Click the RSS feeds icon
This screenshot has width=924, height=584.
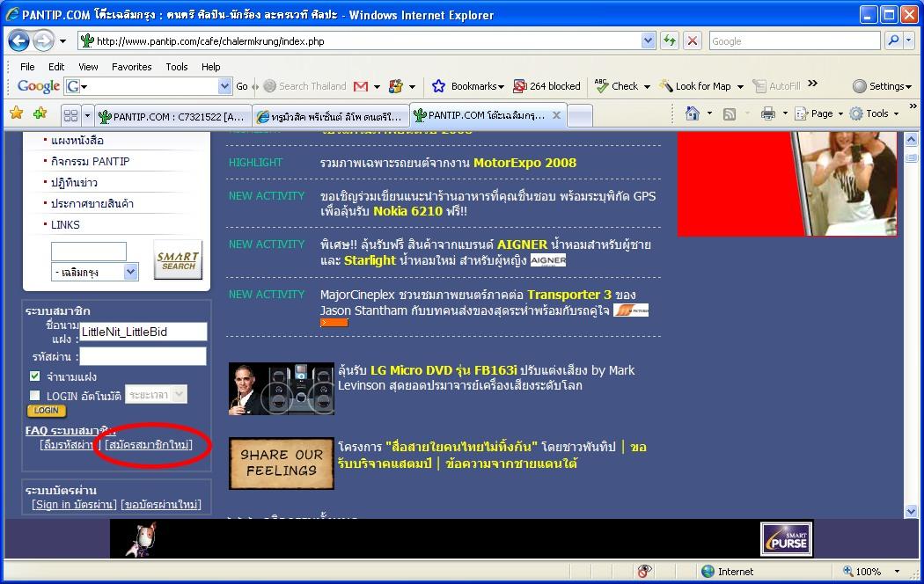729,114
